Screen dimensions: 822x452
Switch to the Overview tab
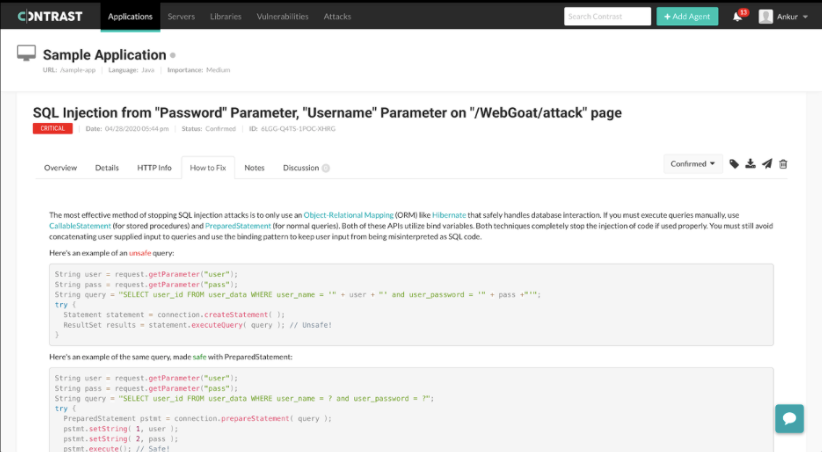point(60,168)
